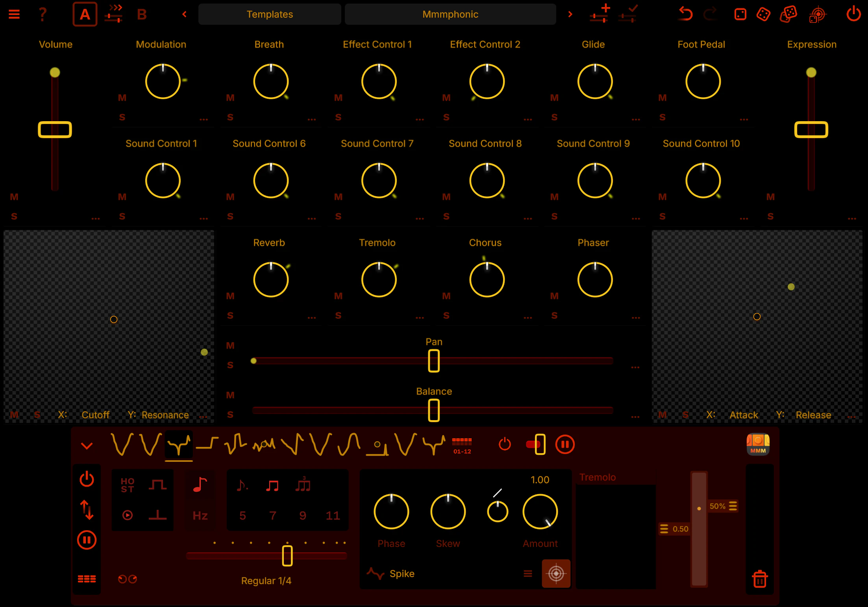Randomize with single-dot dice icon

(740, 15)
